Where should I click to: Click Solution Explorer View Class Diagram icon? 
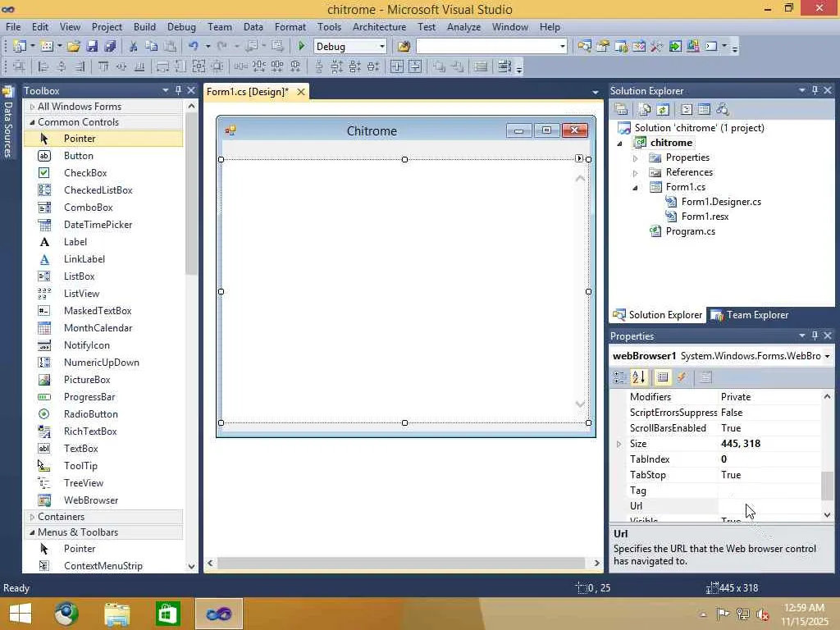click(x=723, y=110)
